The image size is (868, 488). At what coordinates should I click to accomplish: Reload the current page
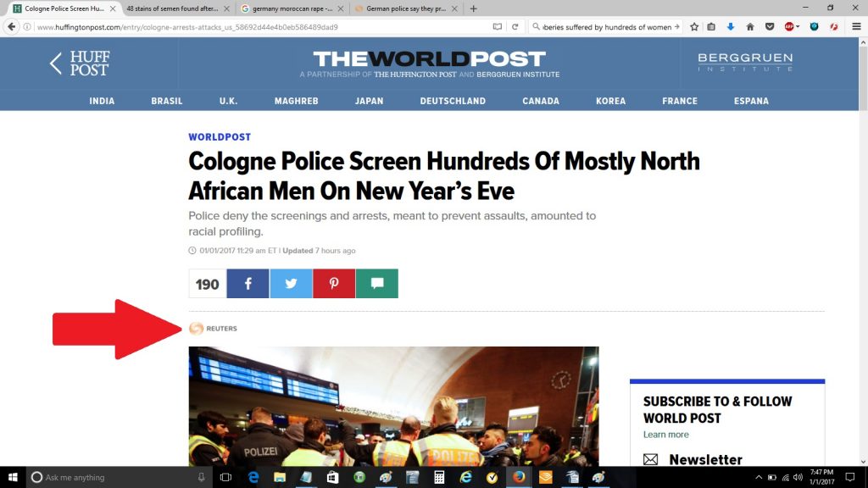(x=515, y=26)
